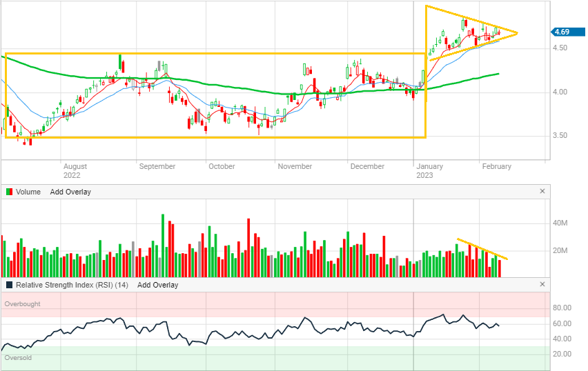588x371 pixels.
Task: Click the November label on time axis
Action: click(x=295, y=166)
